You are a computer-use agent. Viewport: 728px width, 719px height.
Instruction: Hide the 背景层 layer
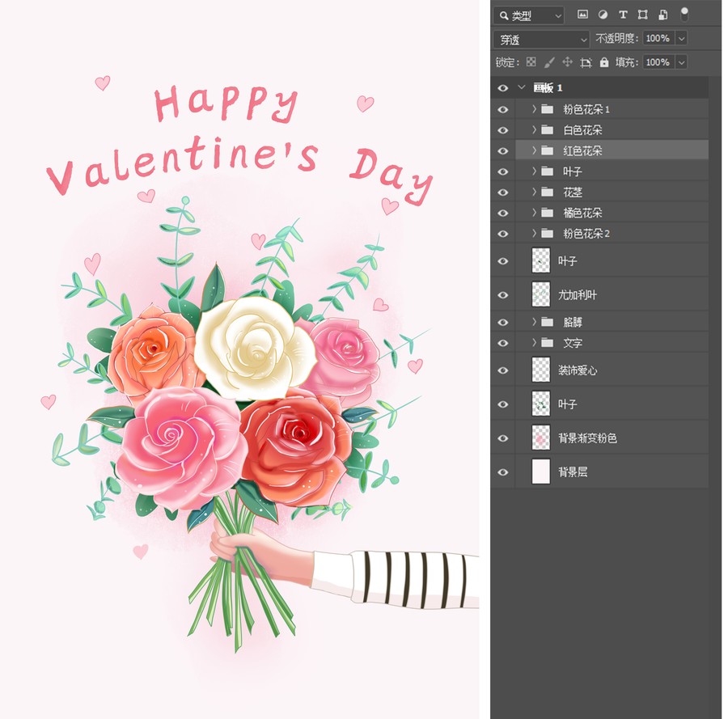point(503,472)
